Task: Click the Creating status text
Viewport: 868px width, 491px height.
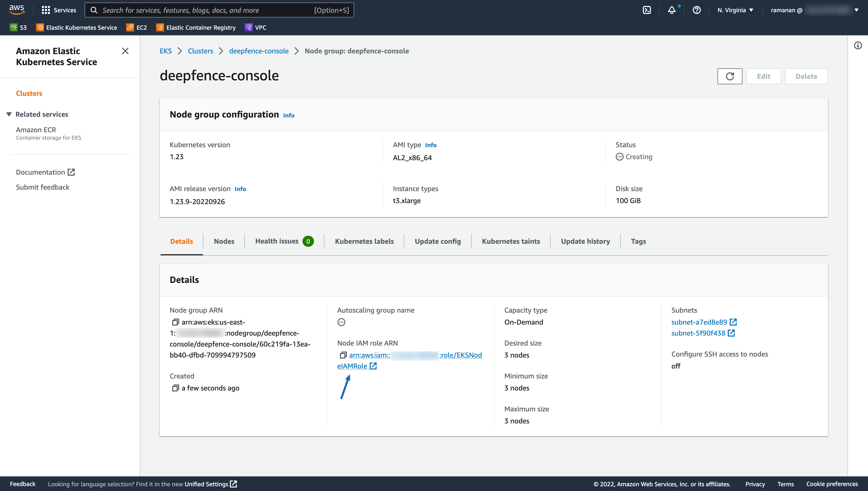Action: [x=639, y=157]
